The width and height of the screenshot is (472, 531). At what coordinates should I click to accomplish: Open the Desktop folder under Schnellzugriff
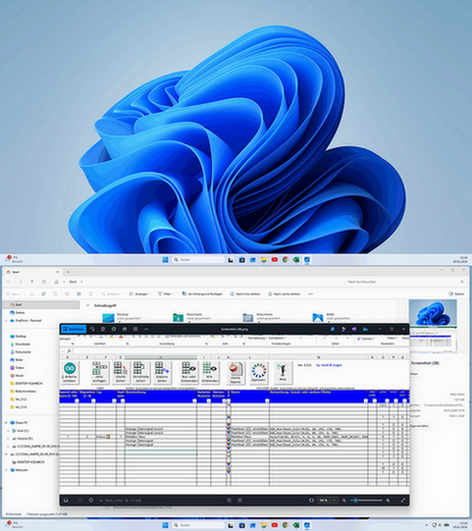[123, 317]
